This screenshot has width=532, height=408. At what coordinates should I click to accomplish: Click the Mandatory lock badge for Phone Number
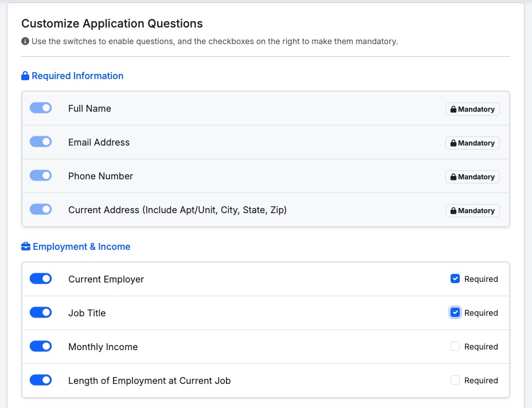[472, 176]
